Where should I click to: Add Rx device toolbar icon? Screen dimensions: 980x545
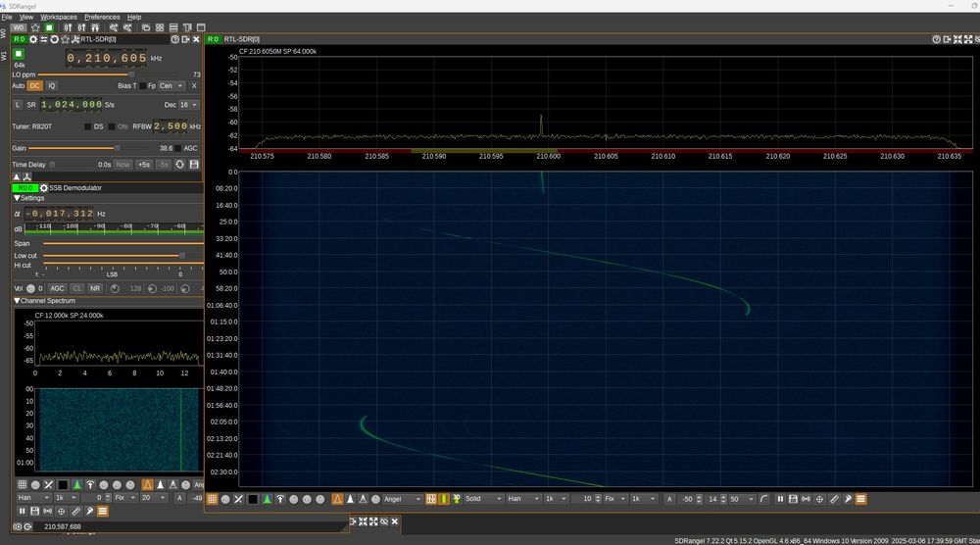(x=68, y=27)
